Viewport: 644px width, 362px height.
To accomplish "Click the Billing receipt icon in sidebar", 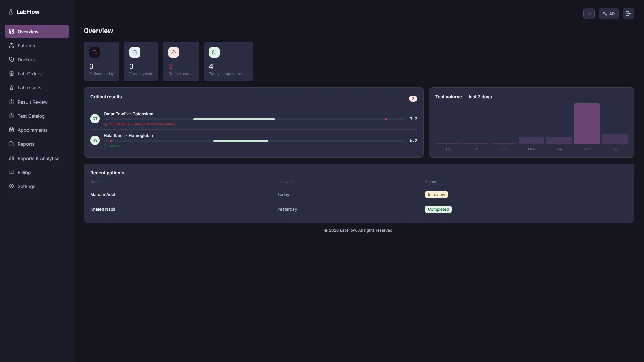I will point(11,172).
